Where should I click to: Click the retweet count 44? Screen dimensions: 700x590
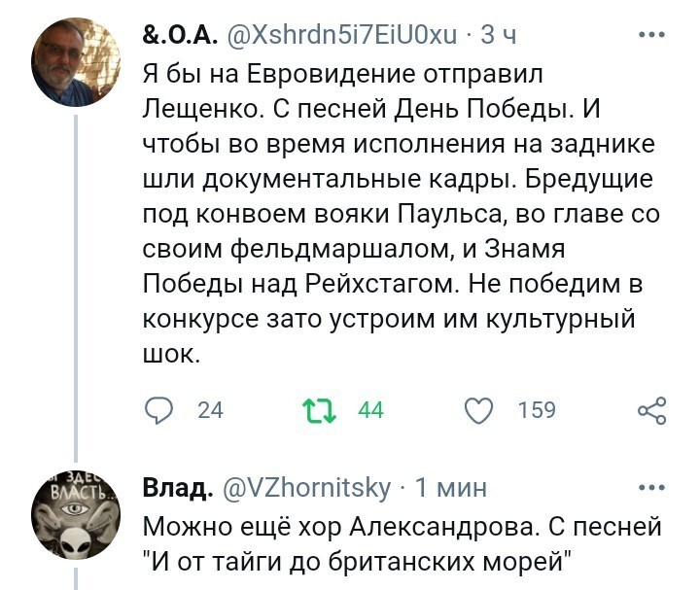(370, 410)
